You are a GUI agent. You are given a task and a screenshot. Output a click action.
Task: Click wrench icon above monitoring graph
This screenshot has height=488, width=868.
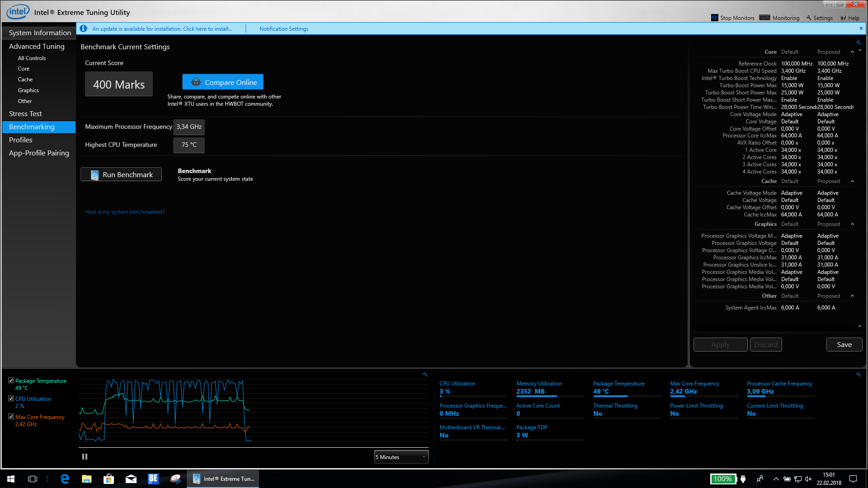(425, 374)
